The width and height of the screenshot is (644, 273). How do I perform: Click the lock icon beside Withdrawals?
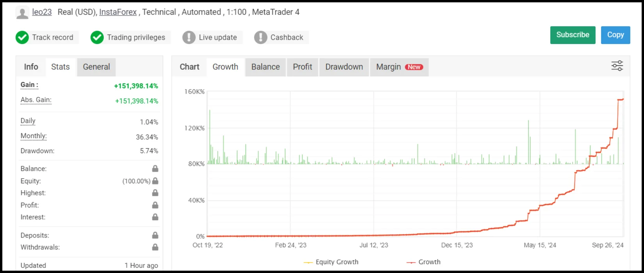point(155,247)
